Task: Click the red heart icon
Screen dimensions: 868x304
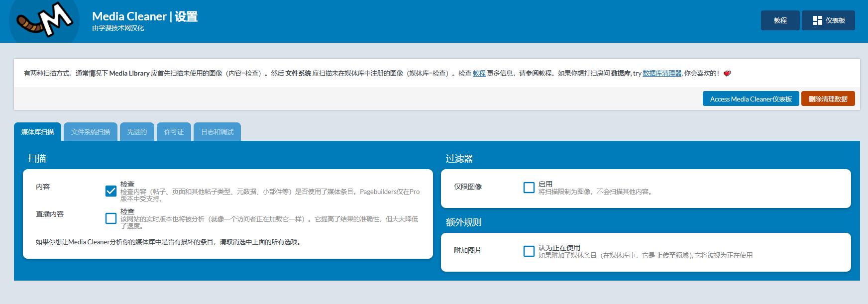Action: pos(727,74)
